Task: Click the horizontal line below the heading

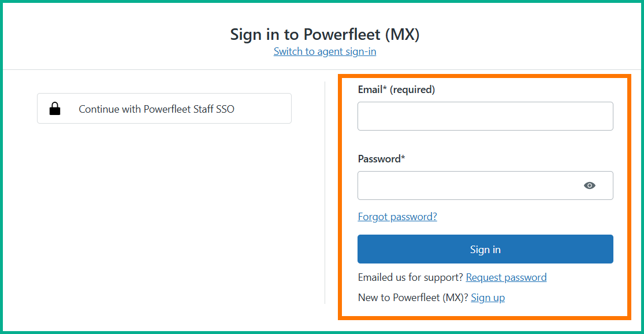Action: 173,69
